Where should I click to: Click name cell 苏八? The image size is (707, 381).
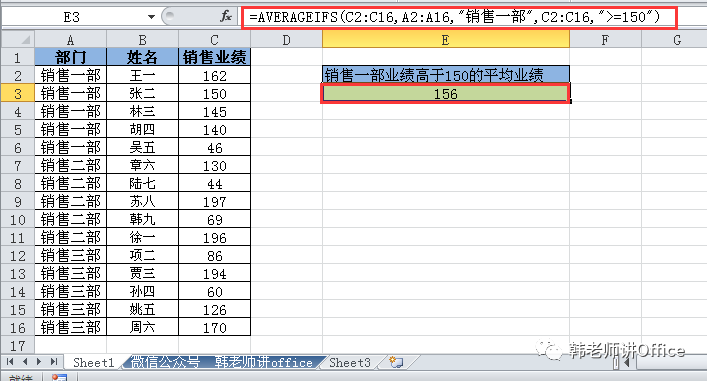[142, 202]
